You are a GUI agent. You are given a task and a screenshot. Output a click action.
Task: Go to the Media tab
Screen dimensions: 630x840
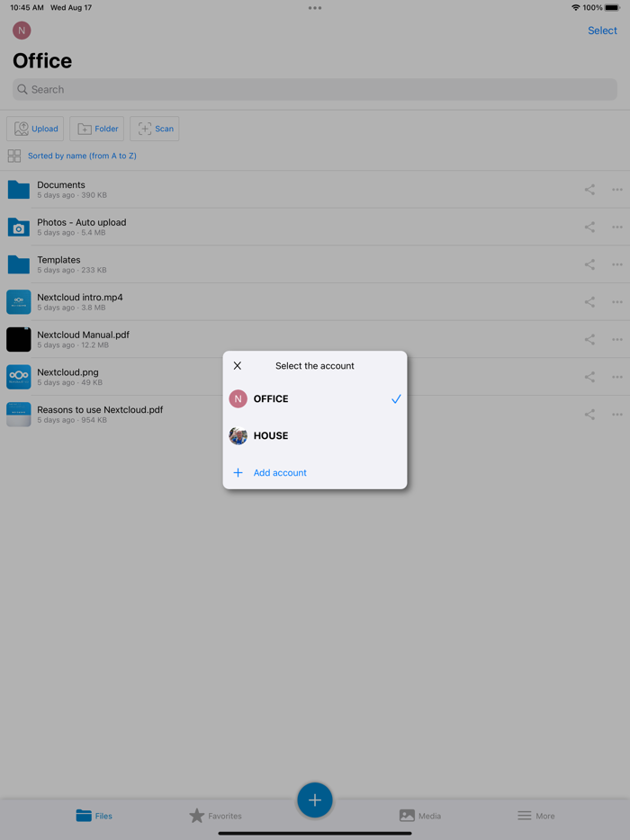(x=419, y=816)
